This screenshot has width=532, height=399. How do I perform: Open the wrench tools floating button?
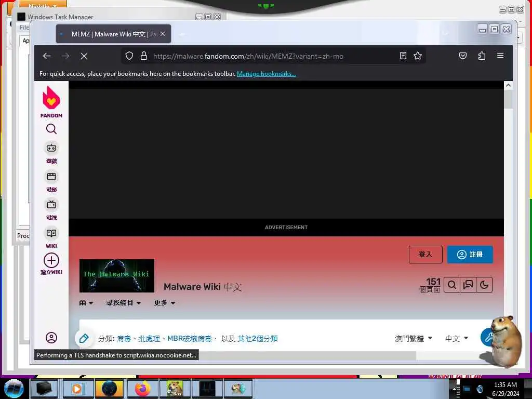pyautogui.click(x=488, y=337)
